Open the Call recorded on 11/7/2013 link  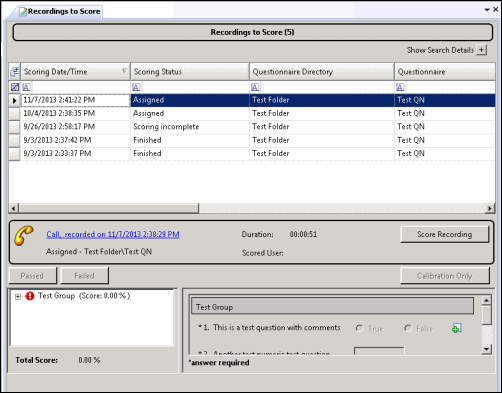113,234
